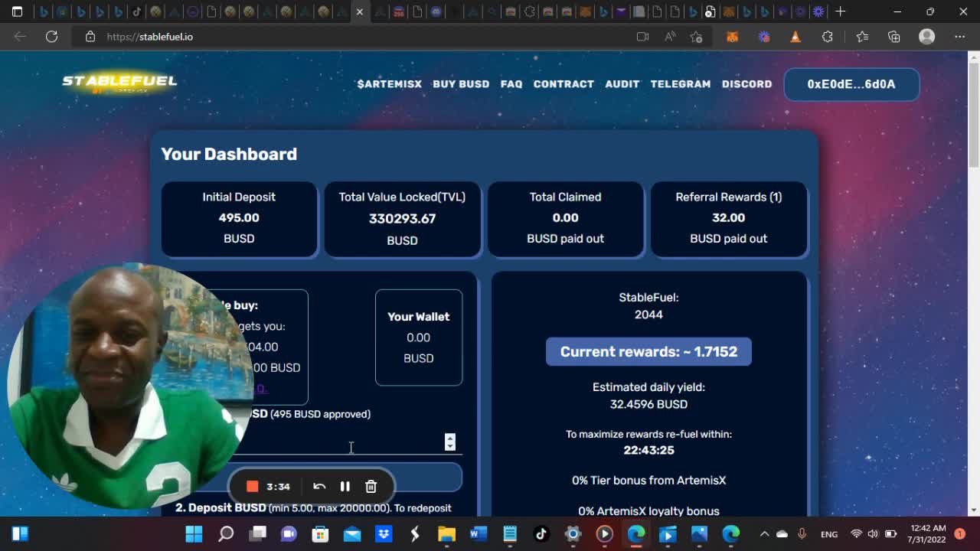Click the microphone tray icon

(x=802, y=533)
